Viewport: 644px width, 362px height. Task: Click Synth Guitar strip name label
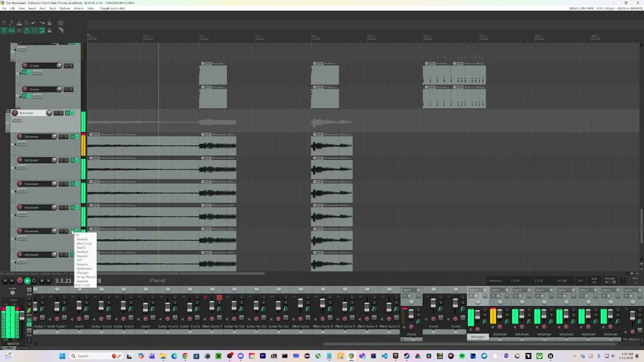pos(57,327)
